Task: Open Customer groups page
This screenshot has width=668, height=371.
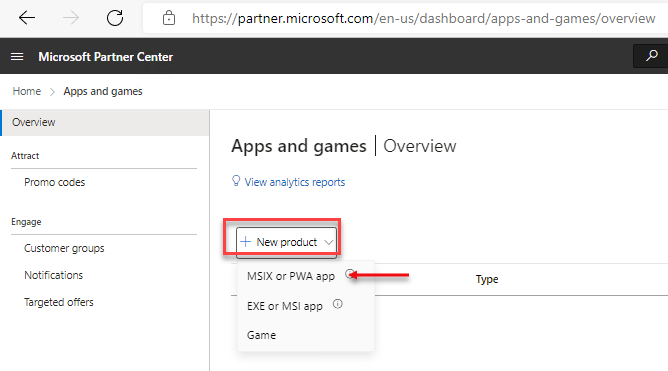Action: (x=64, y=248)
